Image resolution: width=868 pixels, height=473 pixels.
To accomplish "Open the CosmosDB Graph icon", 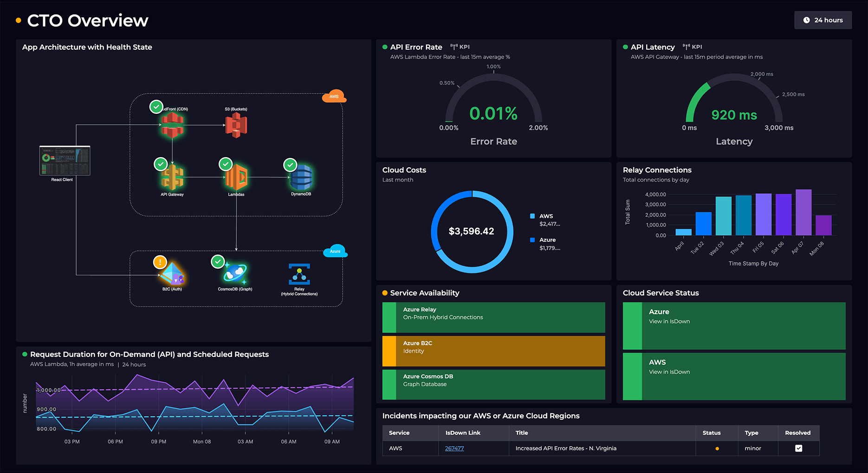I will 235,273.
